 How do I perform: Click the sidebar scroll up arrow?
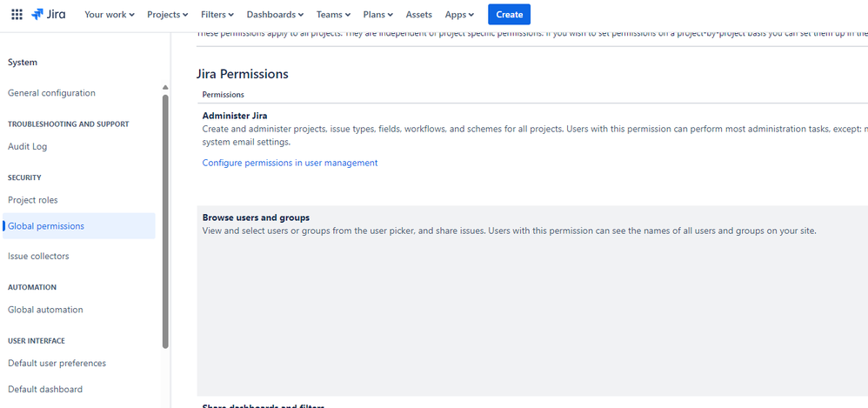pyautogui.click(x=165, y=88)
